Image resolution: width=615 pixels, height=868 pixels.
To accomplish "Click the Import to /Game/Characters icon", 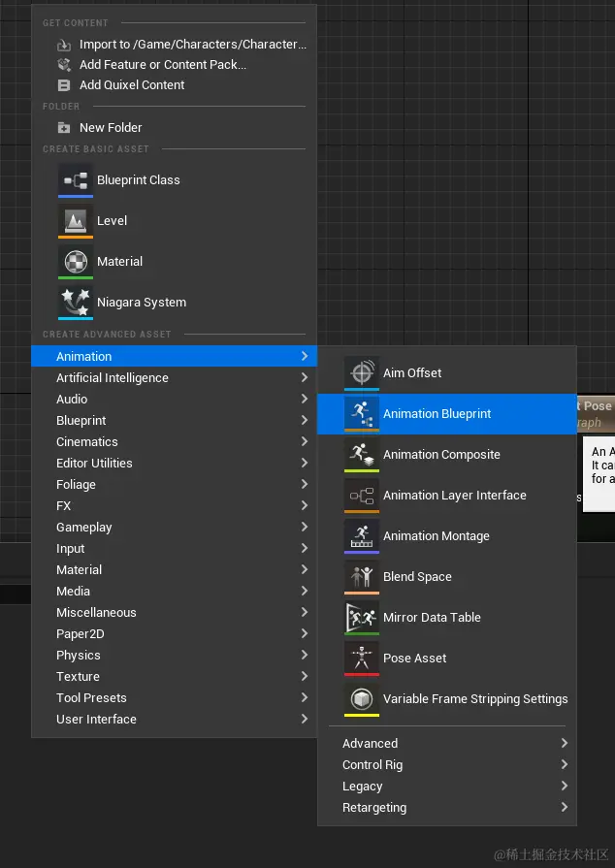I will (64, 45).
